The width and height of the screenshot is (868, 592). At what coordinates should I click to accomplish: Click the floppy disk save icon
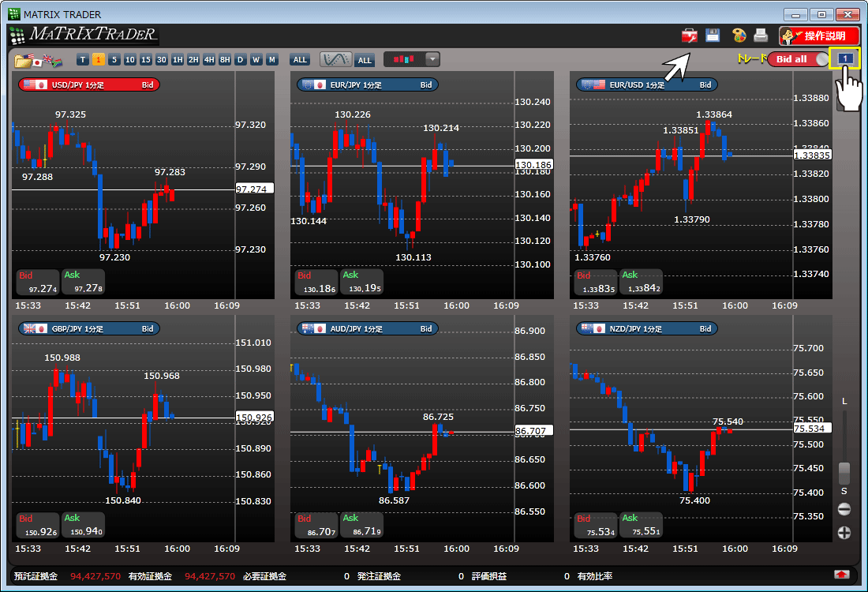tap(713, 36)
